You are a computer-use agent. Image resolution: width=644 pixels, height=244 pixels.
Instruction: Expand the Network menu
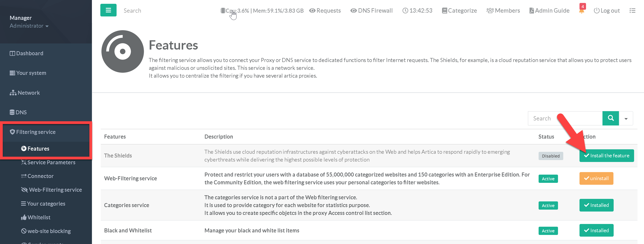(25, 93)
